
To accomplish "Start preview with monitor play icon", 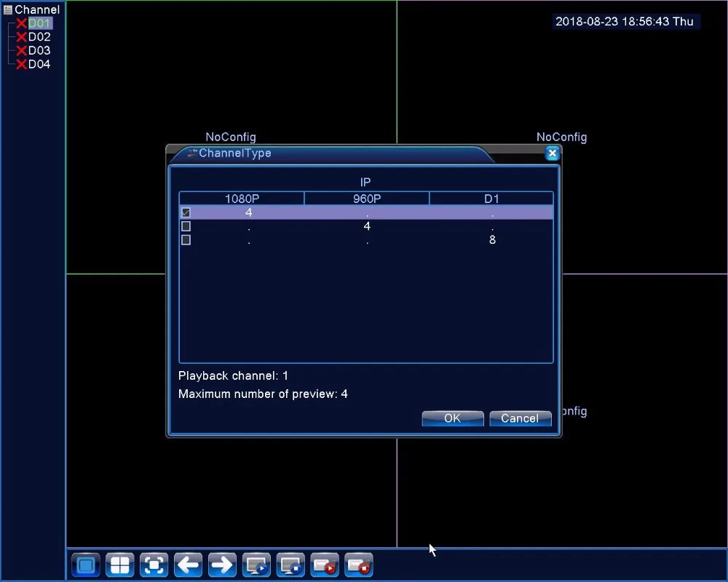I will click(x=256, y=565).
